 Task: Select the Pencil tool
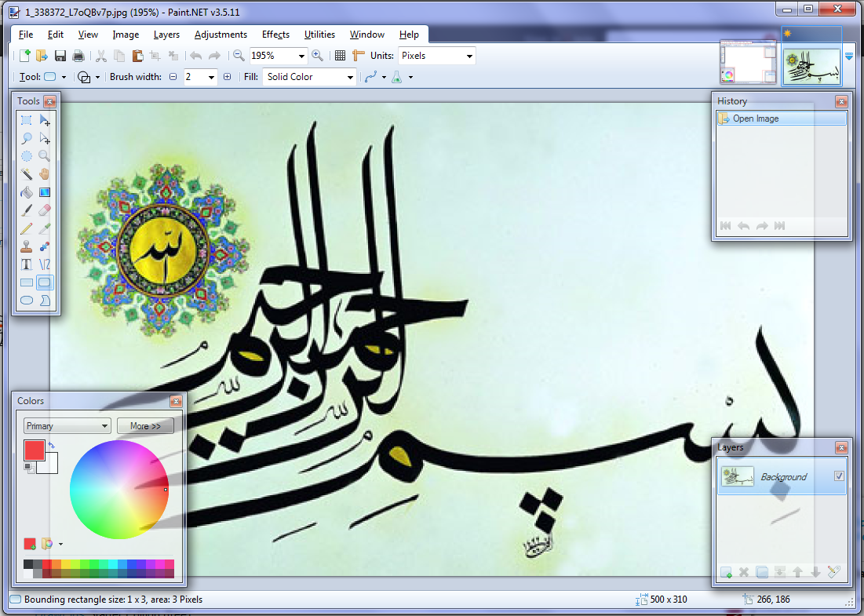[27, 228]
